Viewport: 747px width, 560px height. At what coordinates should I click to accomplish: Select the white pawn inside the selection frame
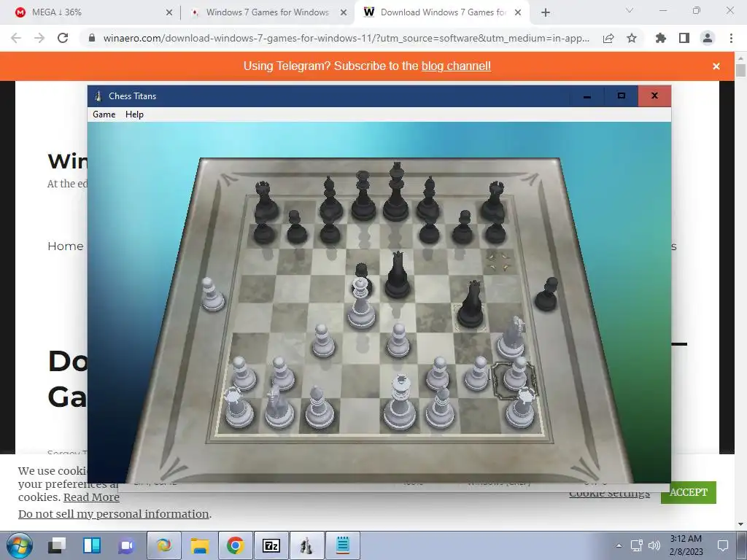pos(516,374)
